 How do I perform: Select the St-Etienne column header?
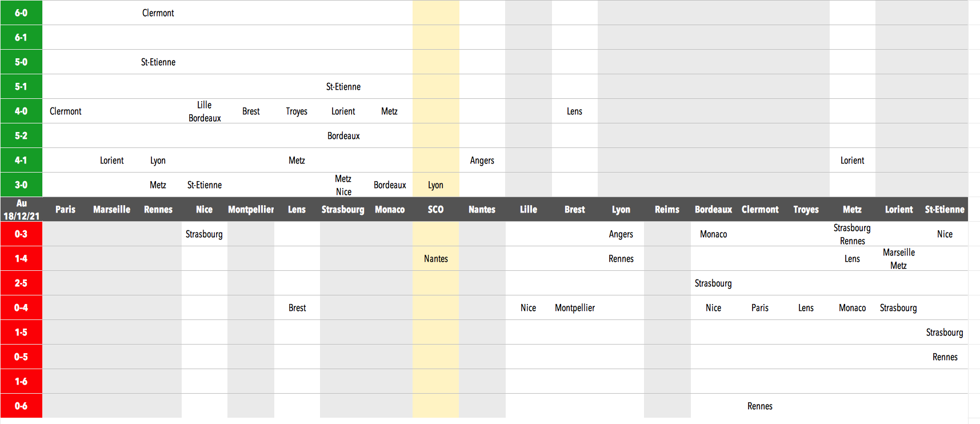click(x=945, y=209)
